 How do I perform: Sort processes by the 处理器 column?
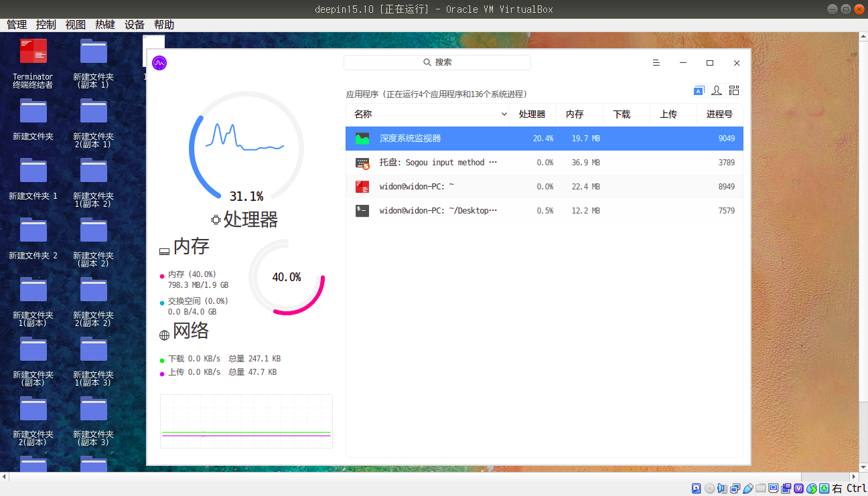pyautogui.click(x=533, y=114)
